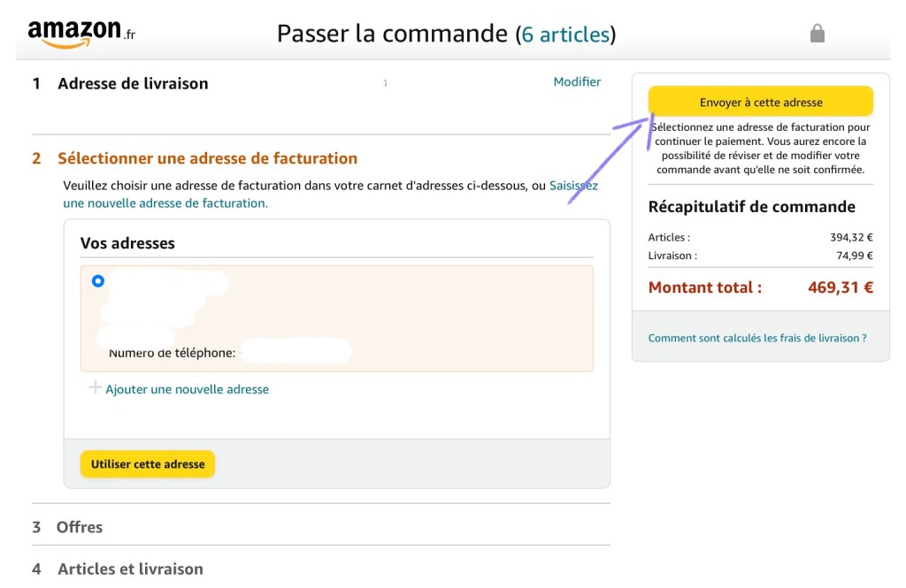906x588 pixels.
Task: Open 'Comment sont calculés les frais de livraison' link
Action: pos(756,339)
